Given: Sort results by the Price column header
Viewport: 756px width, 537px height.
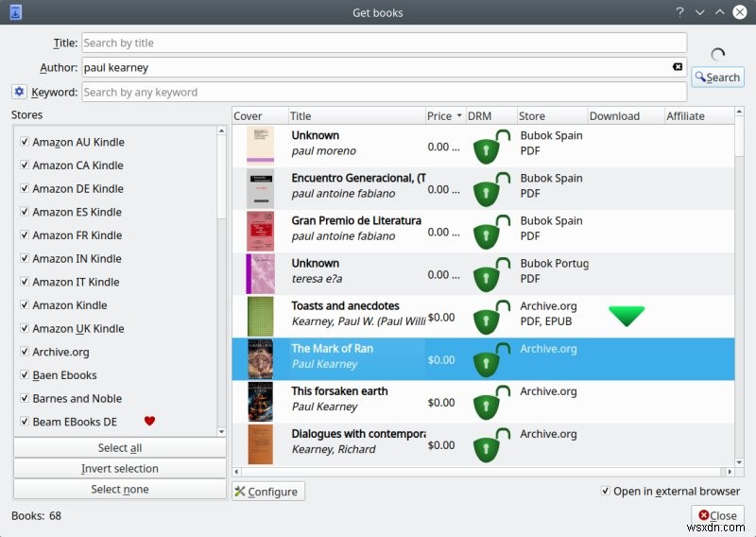Looking at the screenshot, I should tap(445, 115).
